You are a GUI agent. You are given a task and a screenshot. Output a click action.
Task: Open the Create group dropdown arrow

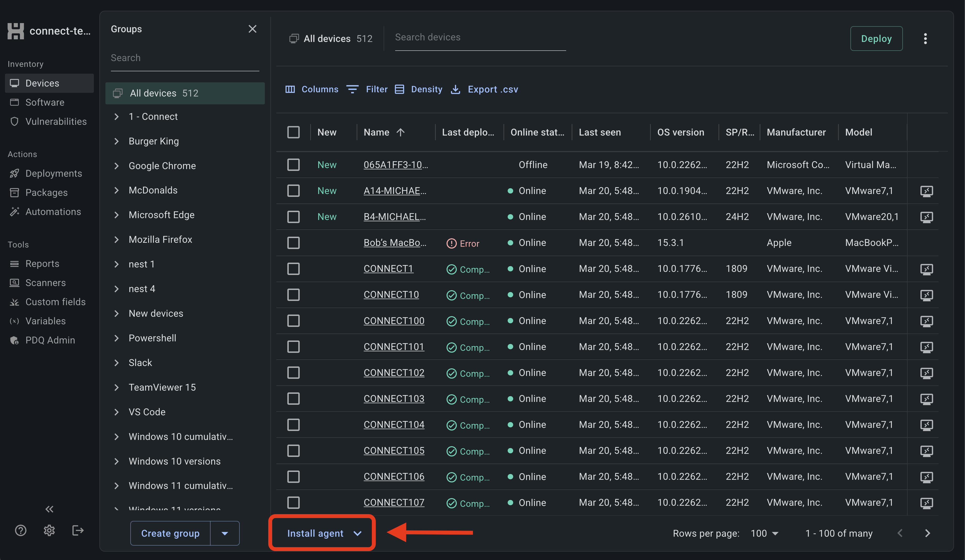pyautogui.click(x=225, y=533)
